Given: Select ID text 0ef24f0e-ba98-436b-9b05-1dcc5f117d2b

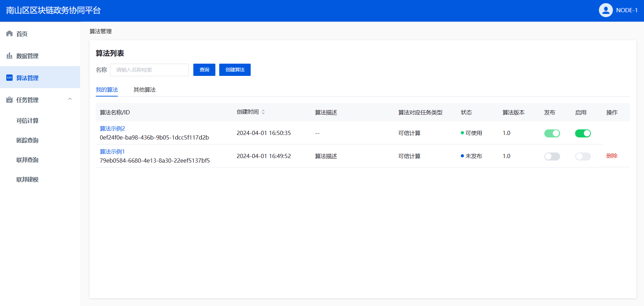Looking at the screenshot, I should 154,137.
